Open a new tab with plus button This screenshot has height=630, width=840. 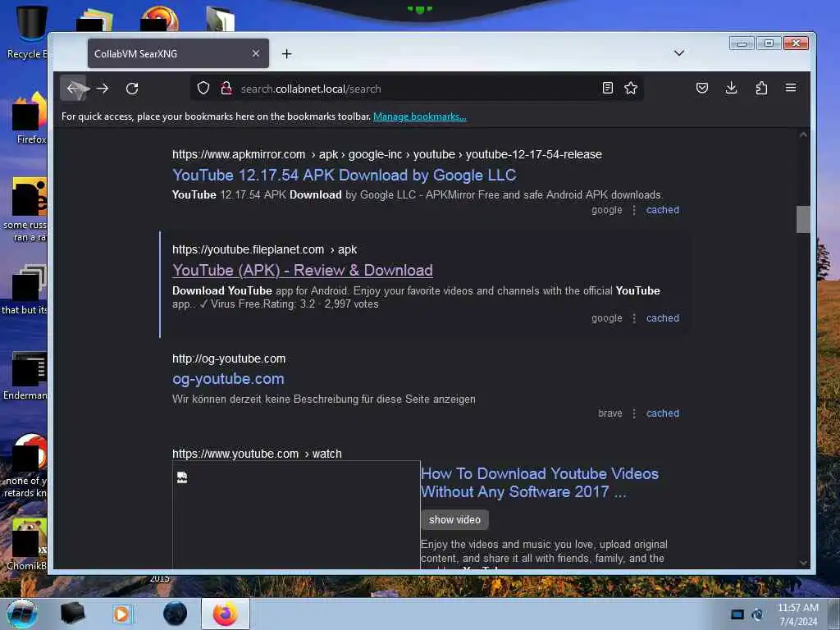286,53
